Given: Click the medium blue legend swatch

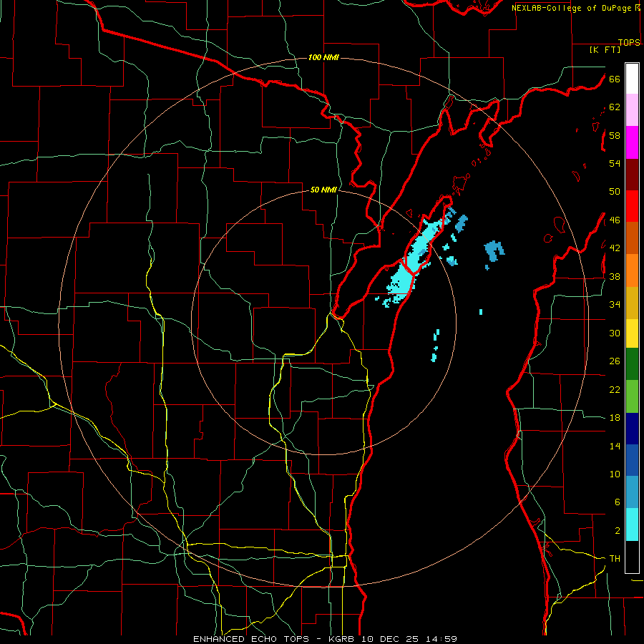Looking at the screenshot, I should coord(632,460).
